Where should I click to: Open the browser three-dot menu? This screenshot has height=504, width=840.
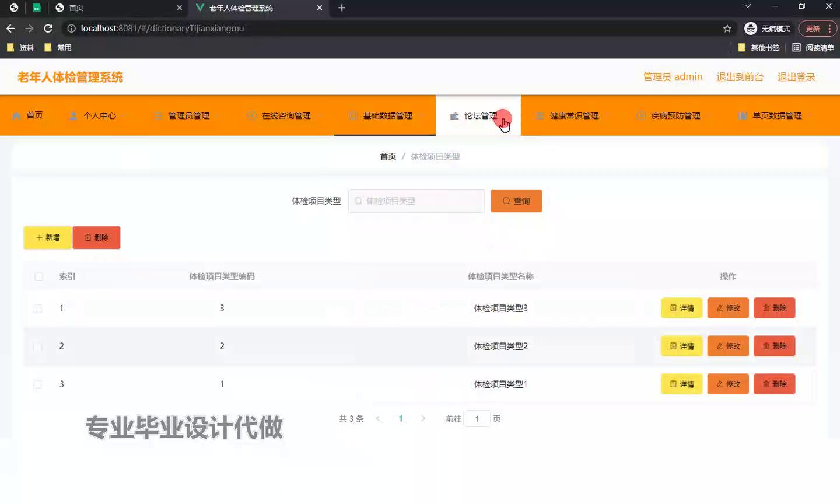pyautogui.click(x=829, y=29)
